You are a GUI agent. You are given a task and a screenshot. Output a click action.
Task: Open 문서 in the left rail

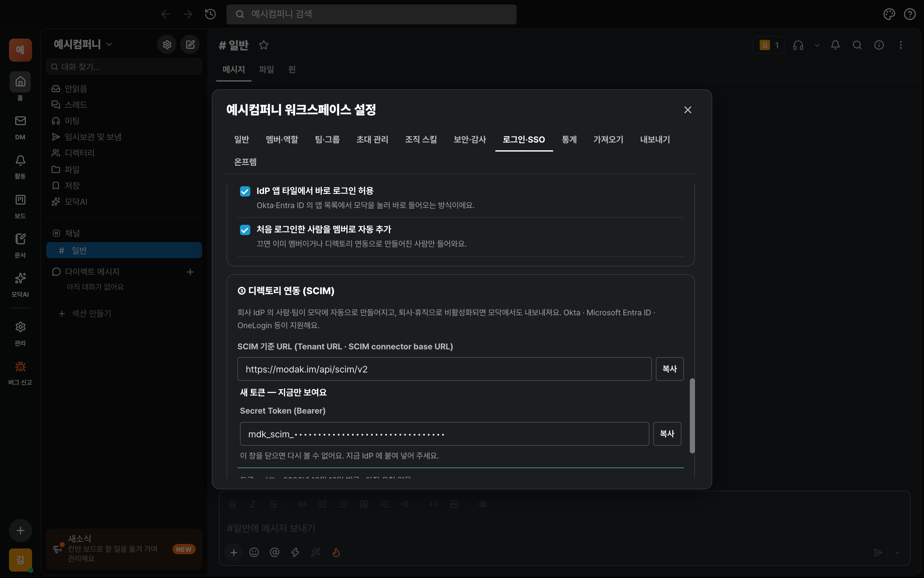(x=20, y=246)
